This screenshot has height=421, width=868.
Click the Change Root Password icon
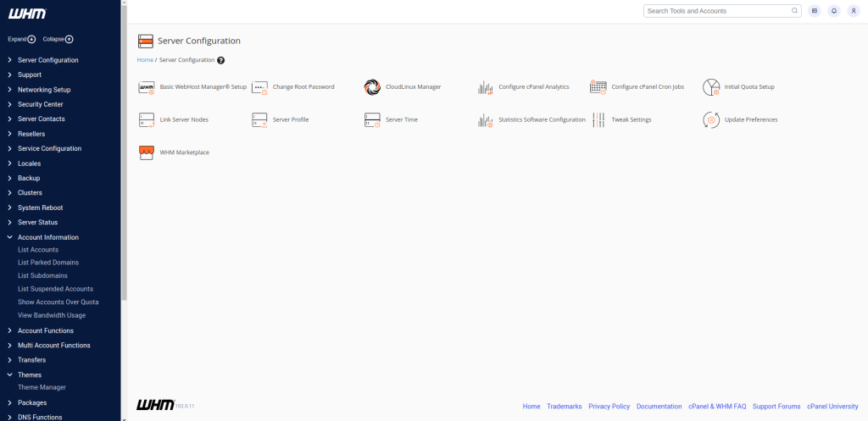(x=259, y=87)
